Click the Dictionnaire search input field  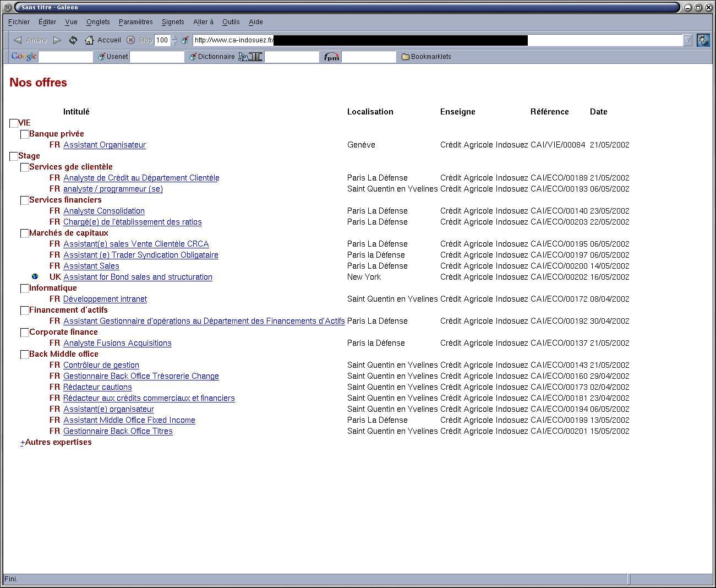tap(292, 57)
